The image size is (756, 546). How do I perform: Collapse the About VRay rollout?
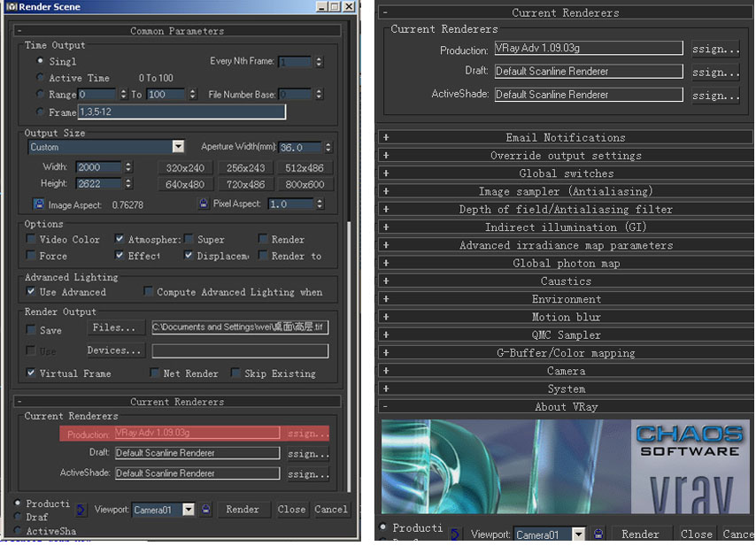coord(566,407)
